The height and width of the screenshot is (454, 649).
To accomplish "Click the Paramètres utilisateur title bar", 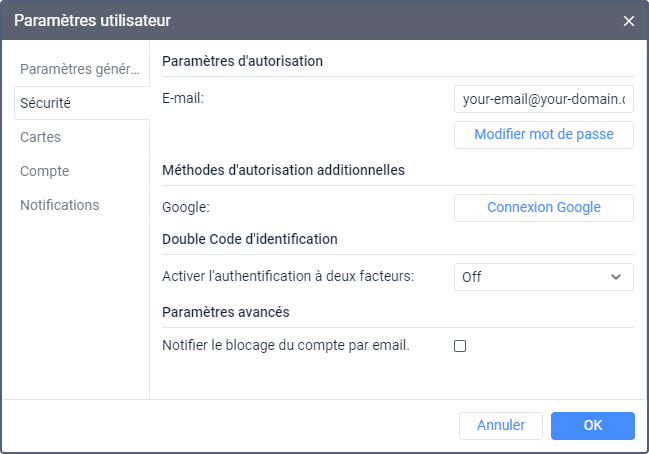I will 300,21.
